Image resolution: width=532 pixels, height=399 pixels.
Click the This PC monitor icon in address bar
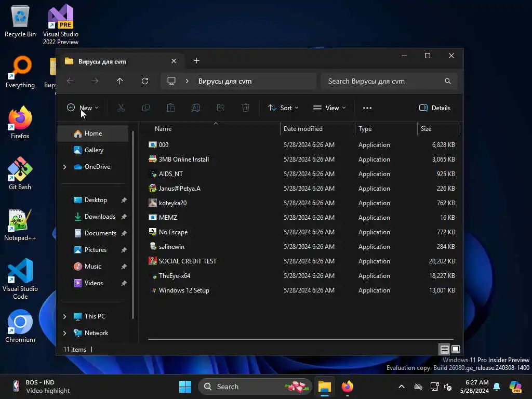tap(171, 81)
